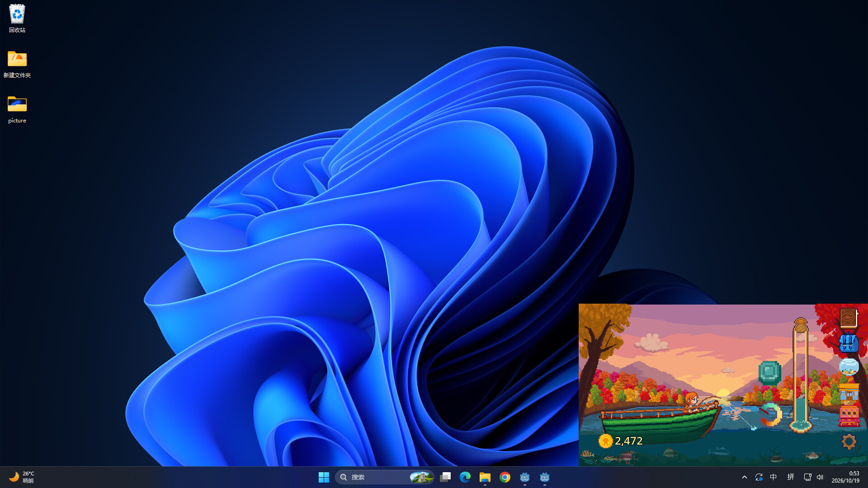The width and height of the screenshot is (868, 488).
Task: Select the picture folder on the desktop
Action: [x=17, y=109]
